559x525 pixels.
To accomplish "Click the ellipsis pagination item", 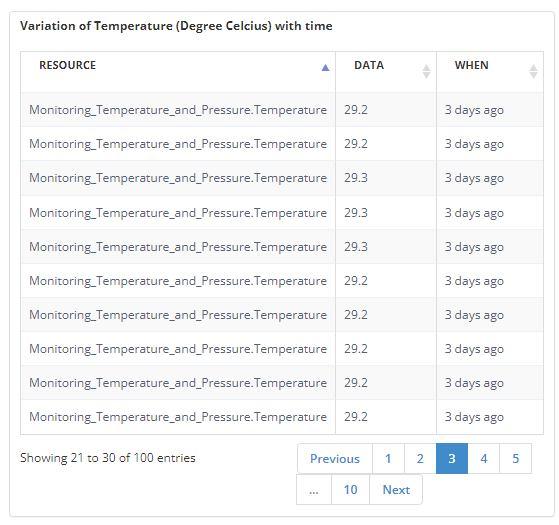I will click(314, 489).
